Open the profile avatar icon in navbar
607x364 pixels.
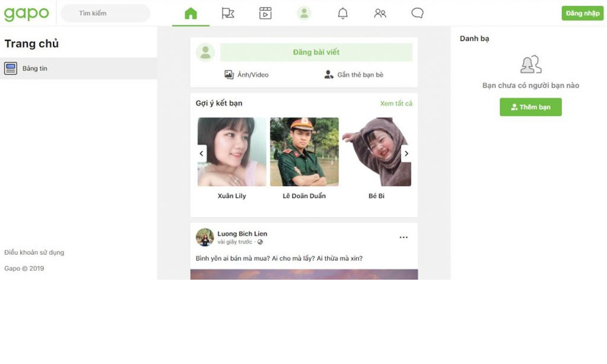coord(303,13)
